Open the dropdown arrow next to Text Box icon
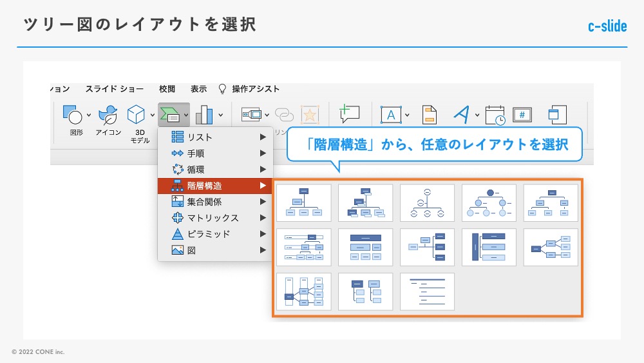 [407, 115]
